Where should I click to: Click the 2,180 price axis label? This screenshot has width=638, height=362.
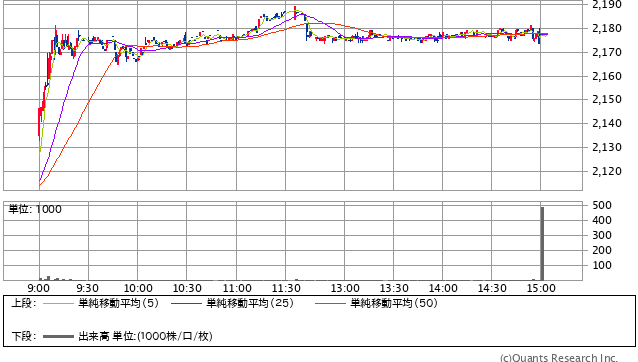coord(607,28)
